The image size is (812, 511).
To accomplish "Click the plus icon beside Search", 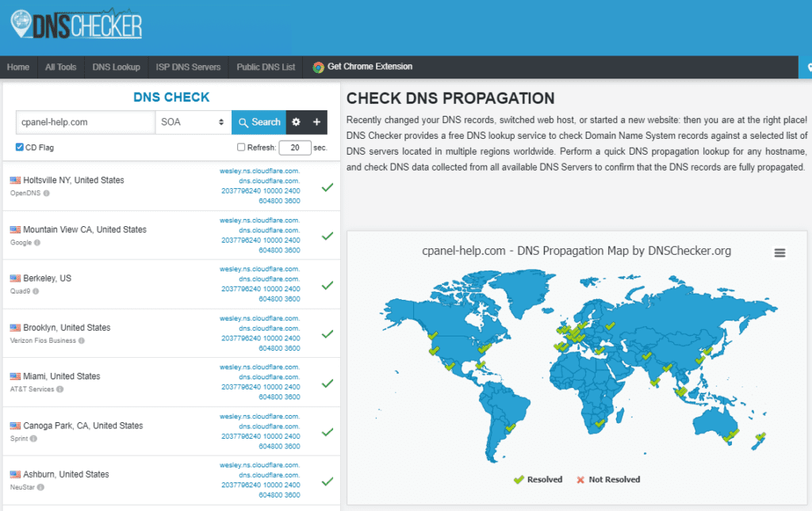I will tap(316, 121).
